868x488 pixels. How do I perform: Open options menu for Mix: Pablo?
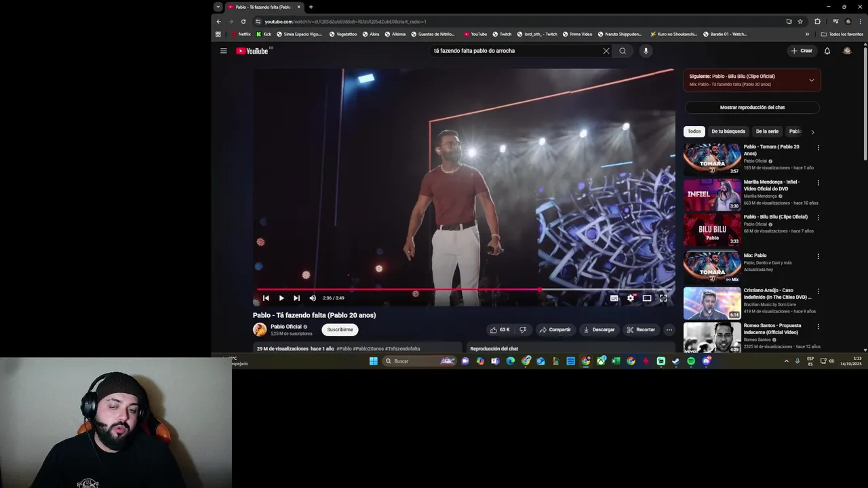point(818,257)
